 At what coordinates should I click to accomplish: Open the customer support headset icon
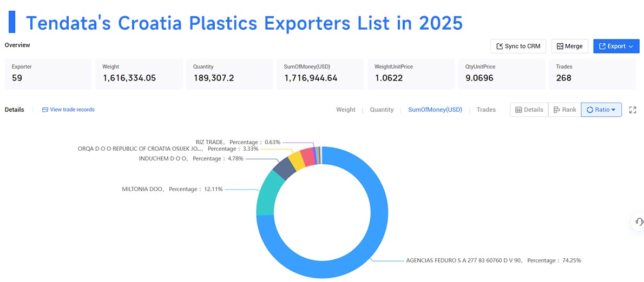pyautogui.click(x=639, y=221)
